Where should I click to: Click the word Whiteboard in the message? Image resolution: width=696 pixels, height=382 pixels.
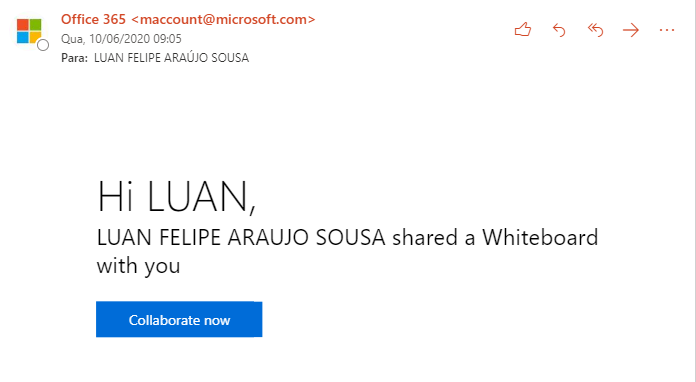(540, 237)
